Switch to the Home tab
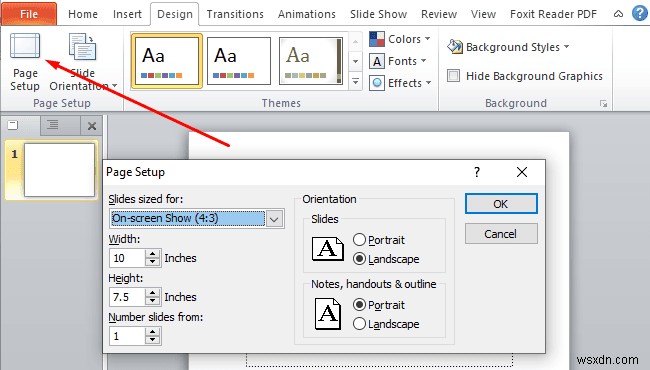This screenshot has height=370, width=650. 83,14
